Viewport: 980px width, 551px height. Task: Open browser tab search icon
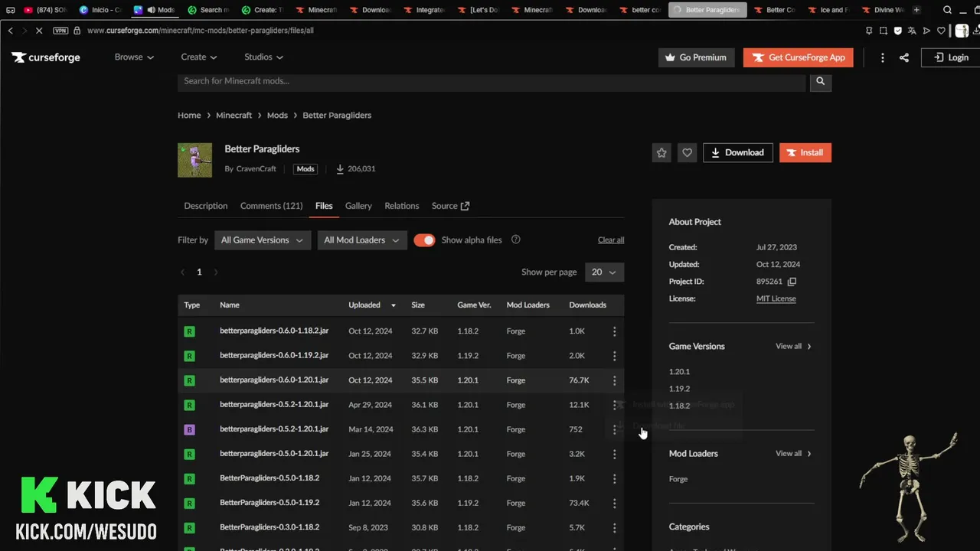[948, 10]
